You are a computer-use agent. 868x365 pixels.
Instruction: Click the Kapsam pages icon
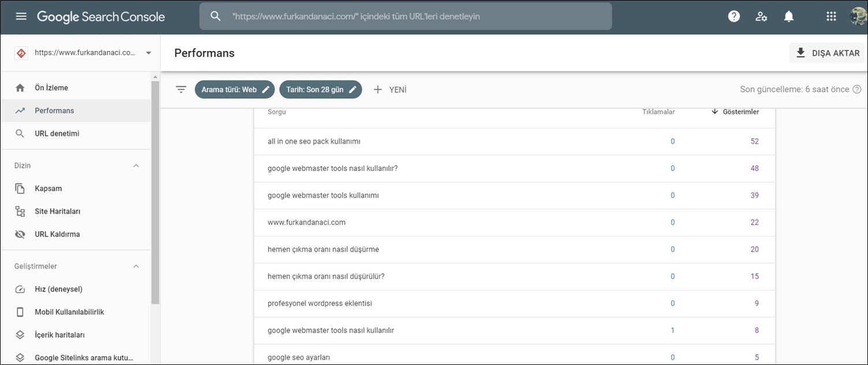20,189
